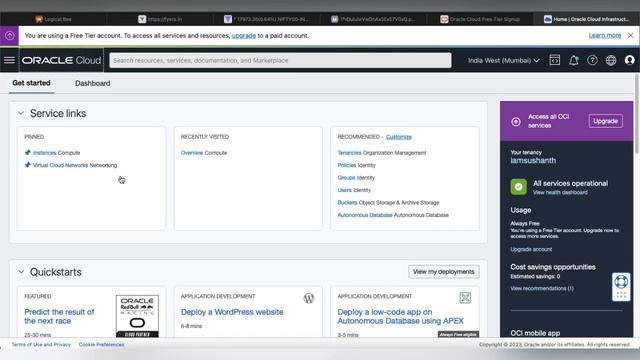Open Cloud Shell developer tools icon
Viewport: 640px width, 360px height.
[554, 60]
